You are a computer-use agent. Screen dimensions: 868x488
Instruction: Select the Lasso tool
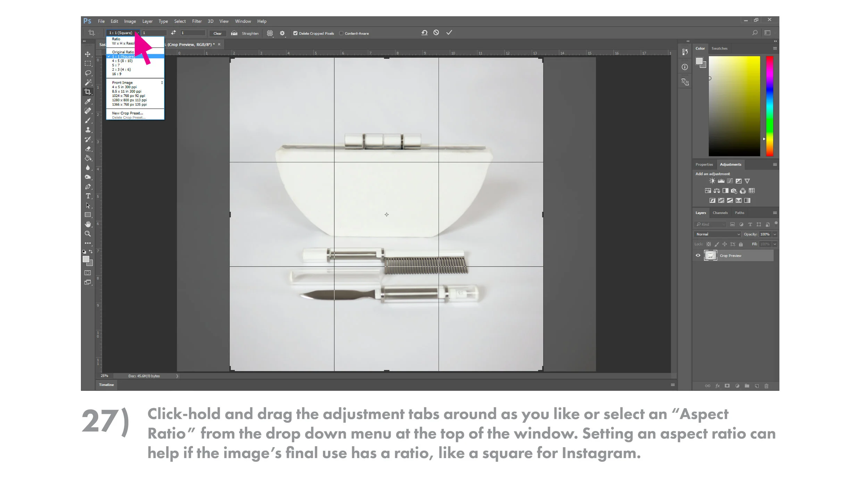pyautogui.click(x=88, y=73)
